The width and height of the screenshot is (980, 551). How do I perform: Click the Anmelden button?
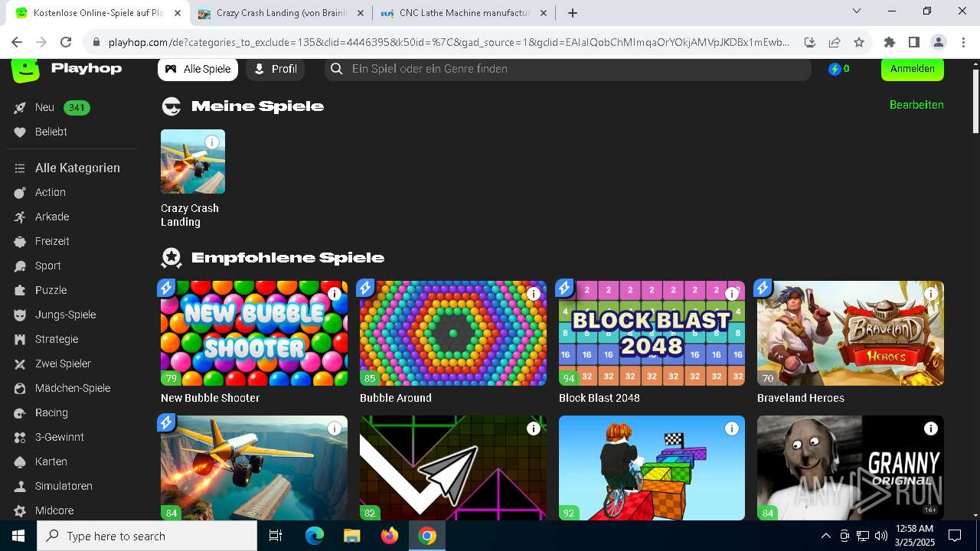point(913,69)
